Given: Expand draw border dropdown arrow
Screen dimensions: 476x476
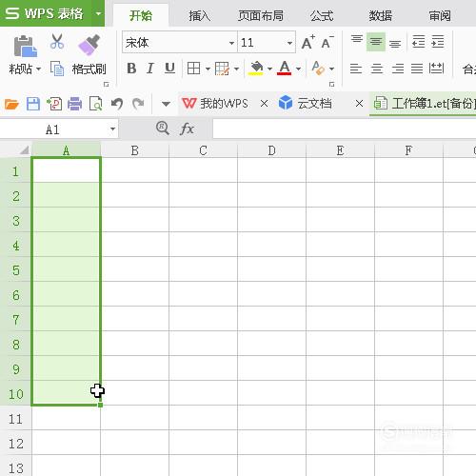Looking at the screenshot, I should click(236, 69).
